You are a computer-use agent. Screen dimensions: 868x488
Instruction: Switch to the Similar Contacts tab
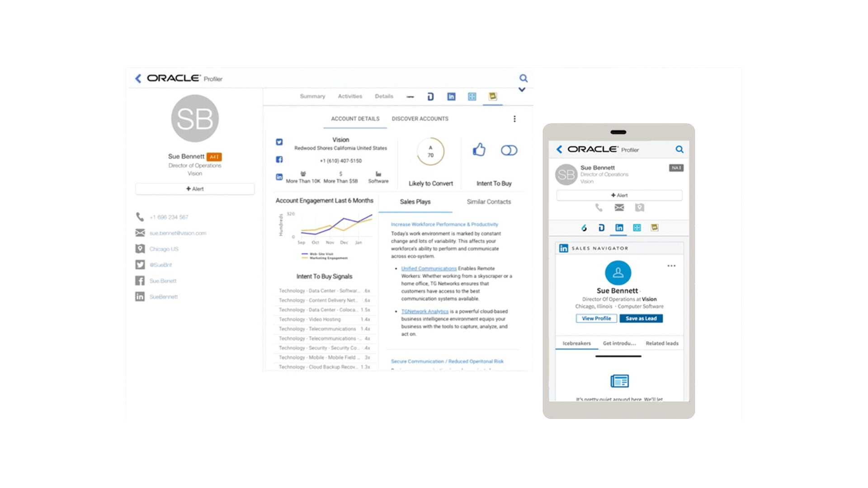click(489, 202)
